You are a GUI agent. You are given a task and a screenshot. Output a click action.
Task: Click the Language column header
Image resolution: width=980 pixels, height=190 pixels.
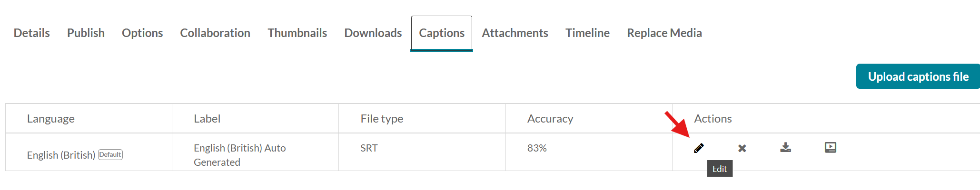point(51,119)
